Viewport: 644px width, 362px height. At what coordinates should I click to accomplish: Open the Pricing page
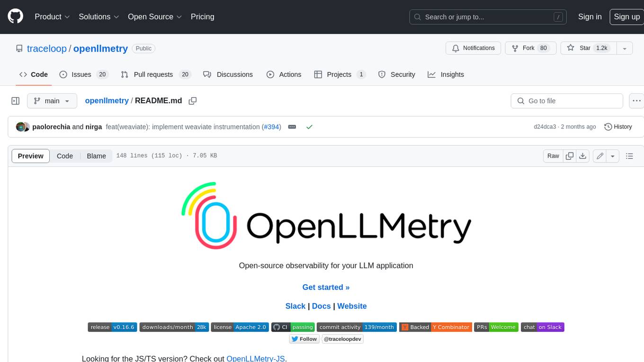tap(202, 17)
